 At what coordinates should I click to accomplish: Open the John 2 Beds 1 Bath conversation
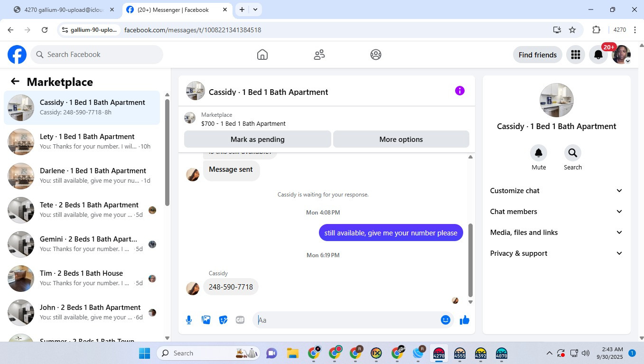(x=82, y=313)
